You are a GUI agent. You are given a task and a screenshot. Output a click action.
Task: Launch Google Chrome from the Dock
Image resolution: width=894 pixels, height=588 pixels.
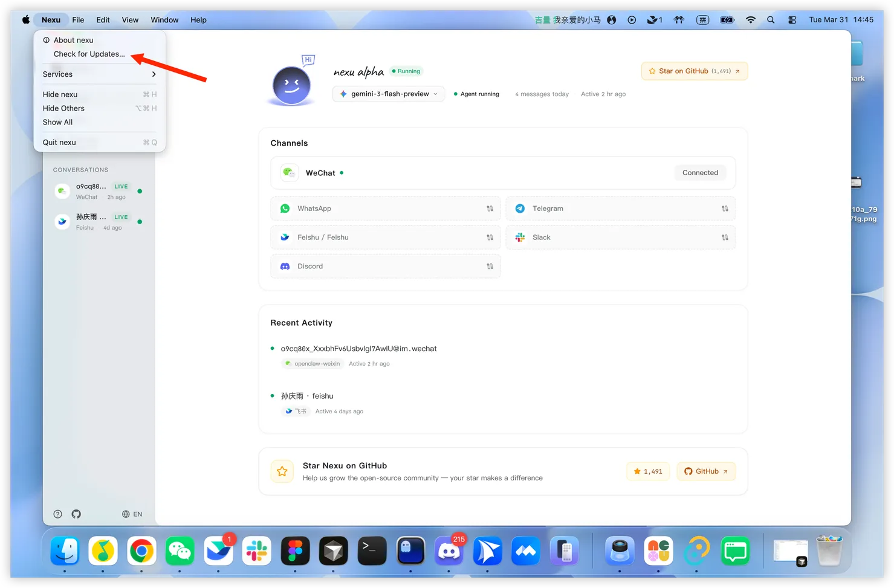pos(141,551)
